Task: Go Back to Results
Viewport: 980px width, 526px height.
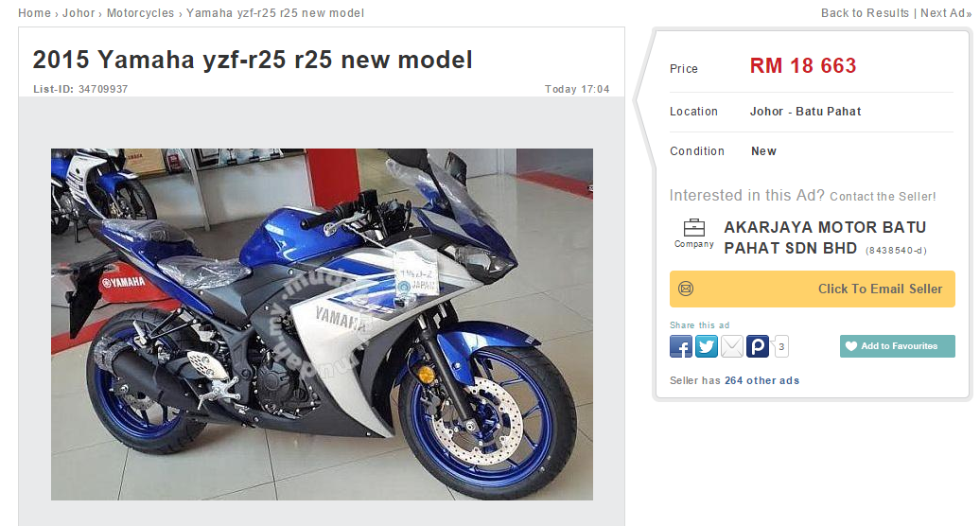Action: (x=865, y=13)
